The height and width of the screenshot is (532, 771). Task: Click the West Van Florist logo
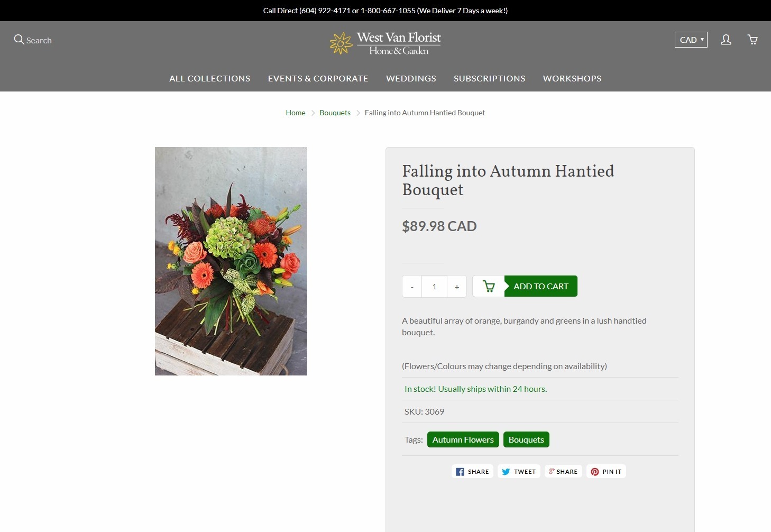(x=385, y=43)
